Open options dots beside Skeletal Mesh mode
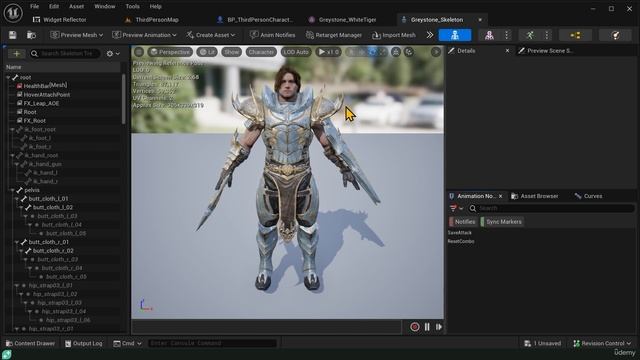This screenshot has height=360, width=640. [507, 35]
